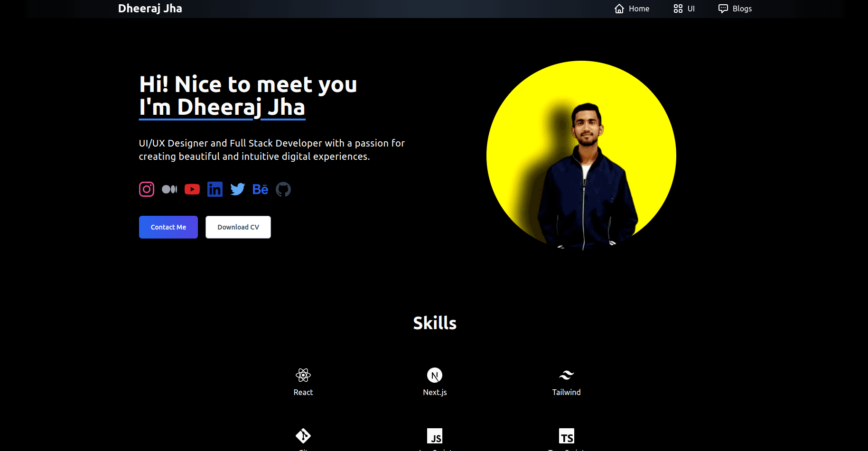The height and width of the screenshot is (451, 868).
Task: Click the Skills section heading
Action: [x=435, y=323]
